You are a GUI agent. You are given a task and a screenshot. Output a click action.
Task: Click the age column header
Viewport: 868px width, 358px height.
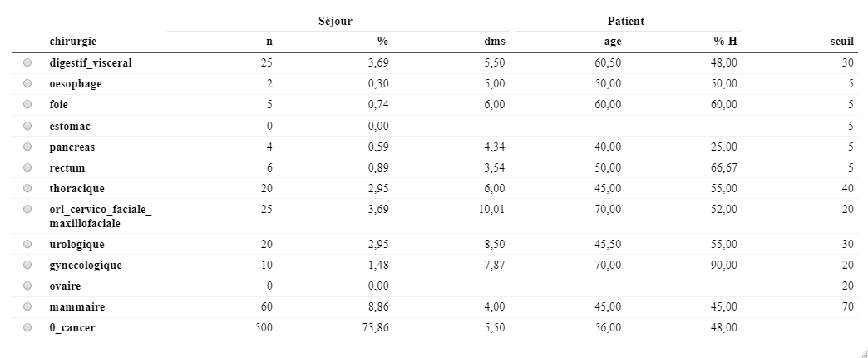(613, 41)
